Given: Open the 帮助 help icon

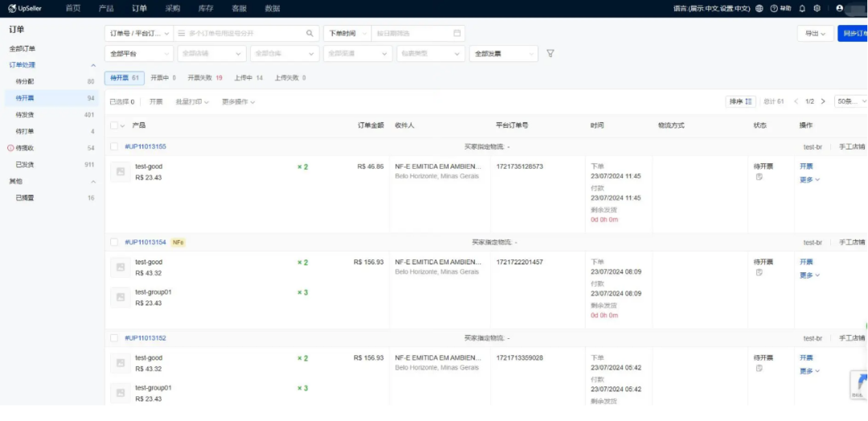Looking at the screenshot, I should pyautogui.click(x=780, y=8).
